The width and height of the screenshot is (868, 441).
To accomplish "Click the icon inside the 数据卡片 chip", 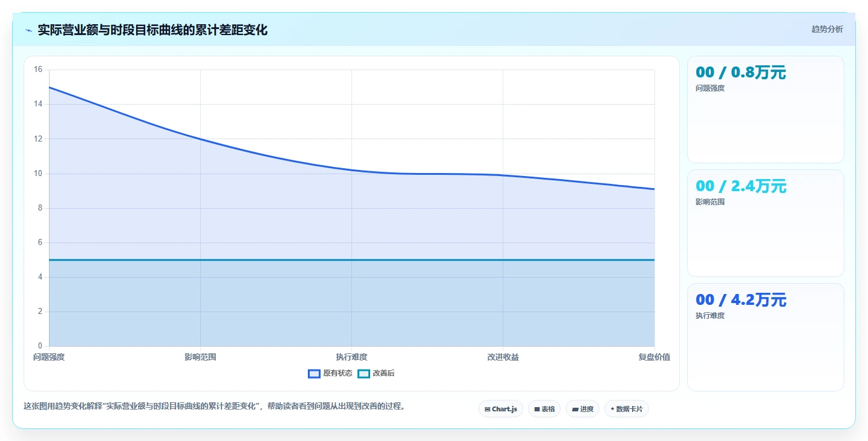I will point(612,409).
